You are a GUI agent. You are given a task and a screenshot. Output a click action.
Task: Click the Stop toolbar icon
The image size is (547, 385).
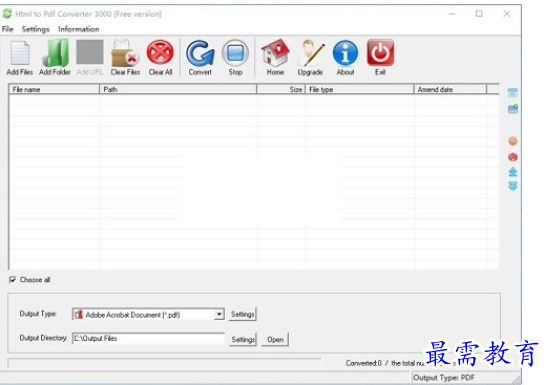point(235,53)
